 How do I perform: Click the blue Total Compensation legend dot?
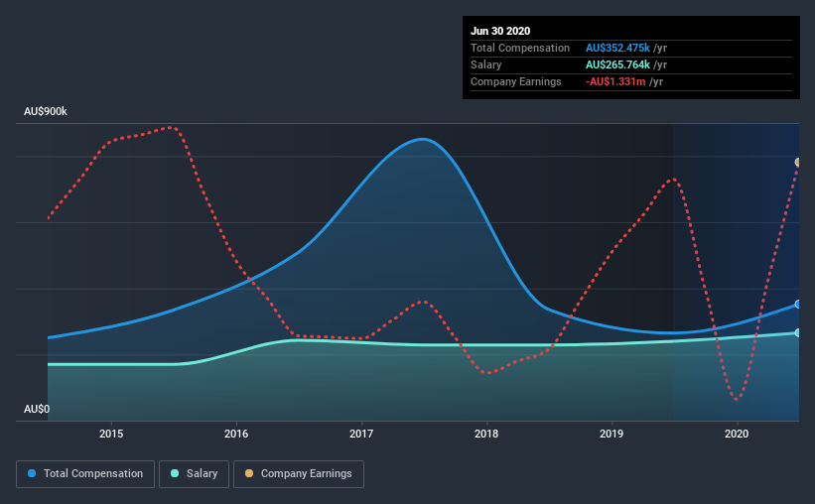pos(32,473)
